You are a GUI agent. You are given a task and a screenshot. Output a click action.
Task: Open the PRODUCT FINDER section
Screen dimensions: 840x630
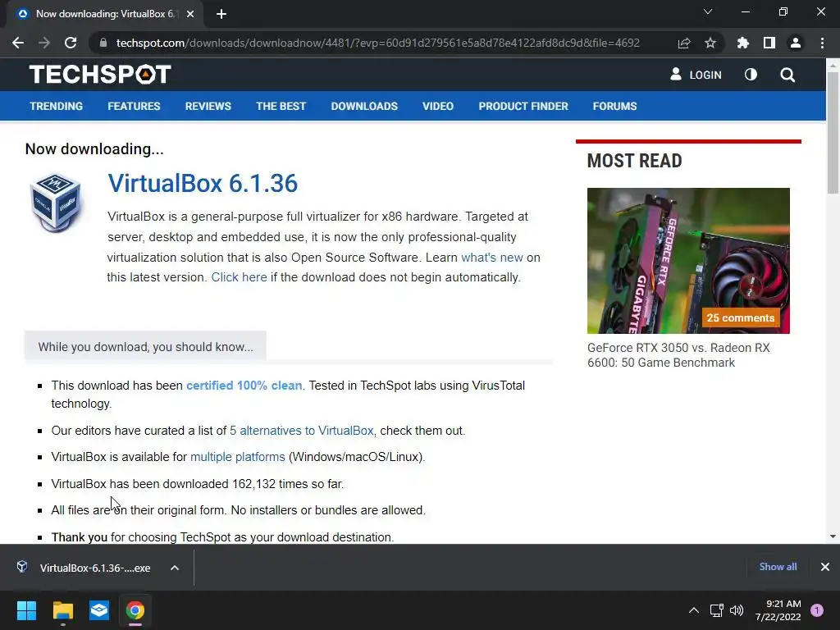tap(523, 106)
